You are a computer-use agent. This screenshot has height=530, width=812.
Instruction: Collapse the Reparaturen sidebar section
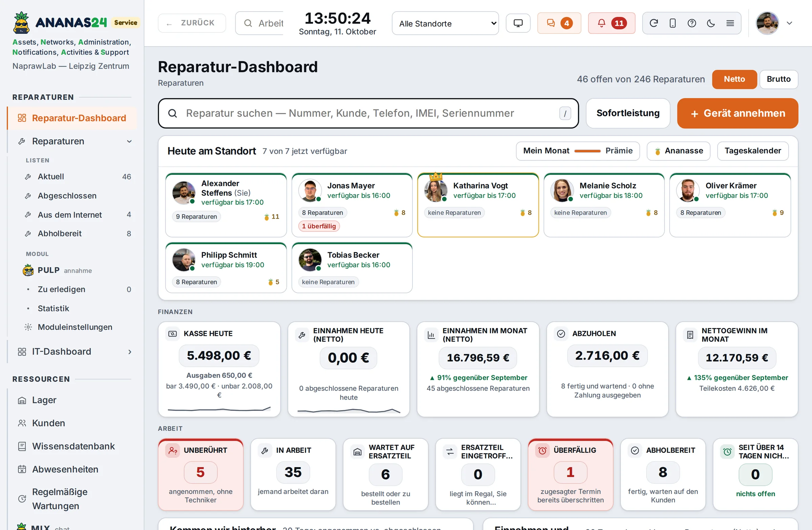pos(129,141)
